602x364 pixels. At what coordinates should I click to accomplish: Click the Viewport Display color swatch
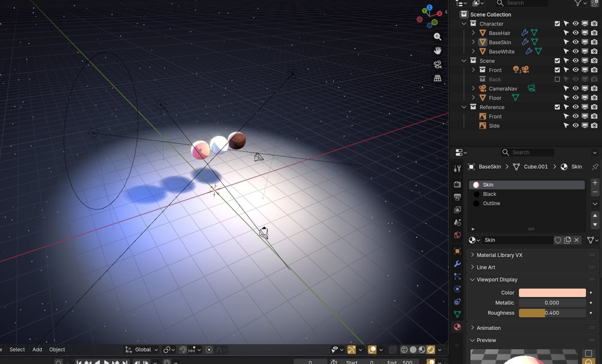coord(552,293)
